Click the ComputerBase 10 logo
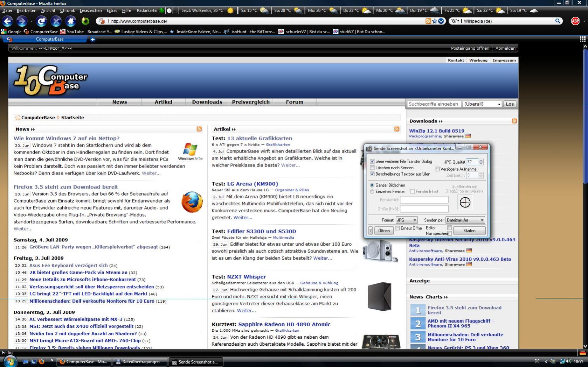The image size is (588, 367). 51,80
